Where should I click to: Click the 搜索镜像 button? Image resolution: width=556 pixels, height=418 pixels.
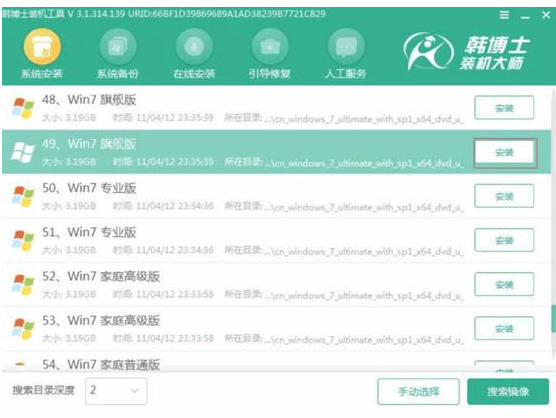[x=508, y=391]
